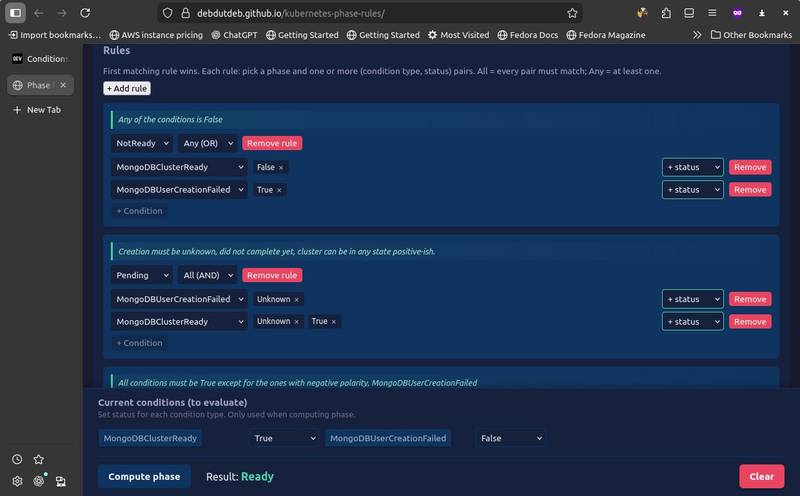Screen dimensions: 800x496
Task: Click the Compute phase button
Action: coord(144,477)
